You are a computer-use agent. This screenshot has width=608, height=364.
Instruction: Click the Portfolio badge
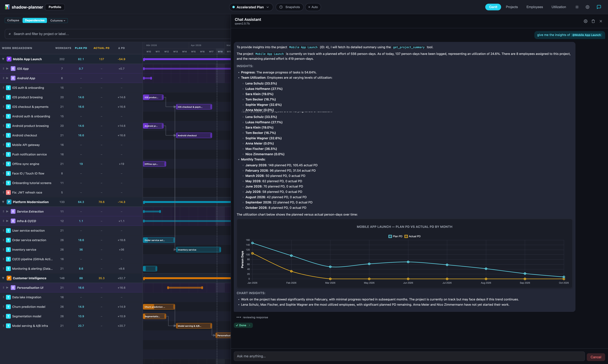55,7
